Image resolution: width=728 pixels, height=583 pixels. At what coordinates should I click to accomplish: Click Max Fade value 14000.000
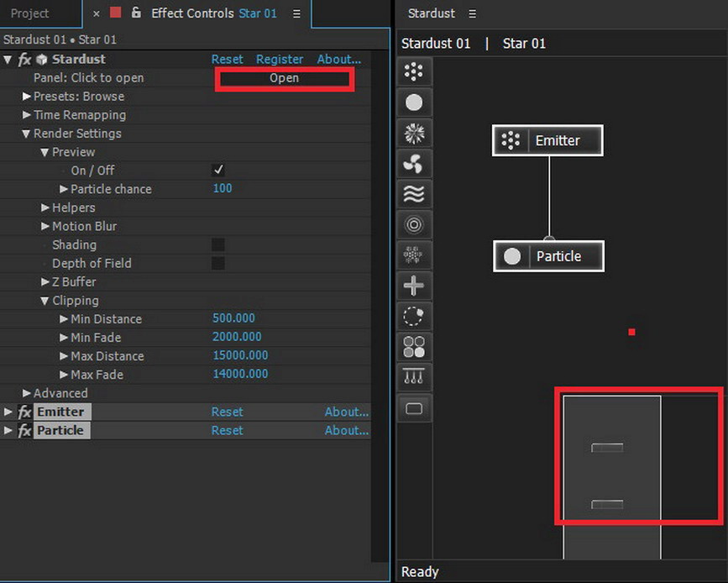(240, 374)
